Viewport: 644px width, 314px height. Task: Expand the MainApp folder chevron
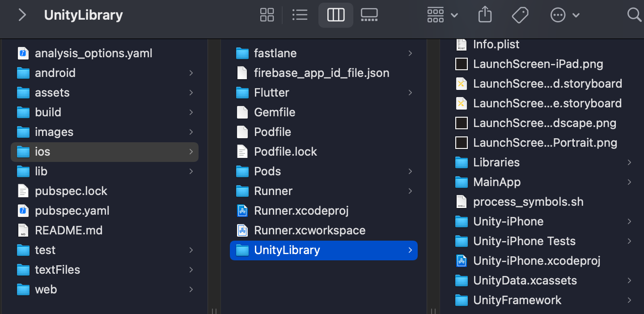(x=629, y=182)
